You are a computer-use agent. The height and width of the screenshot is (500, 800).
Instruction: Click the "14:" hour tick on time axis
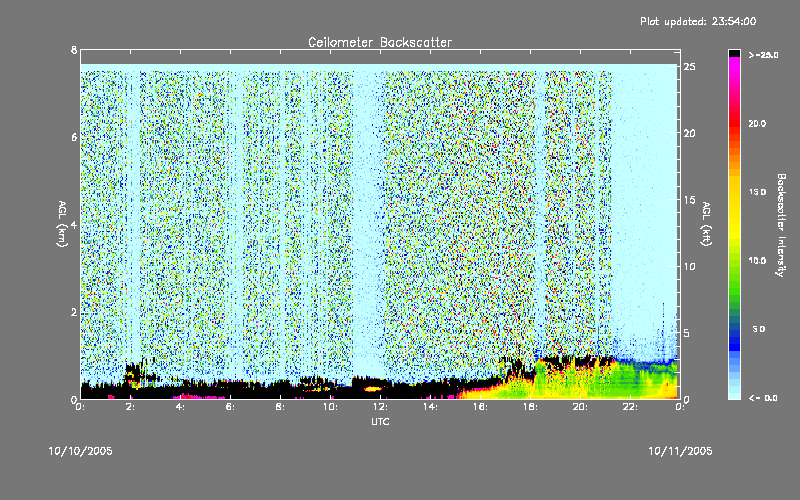[x=430, y=407]
